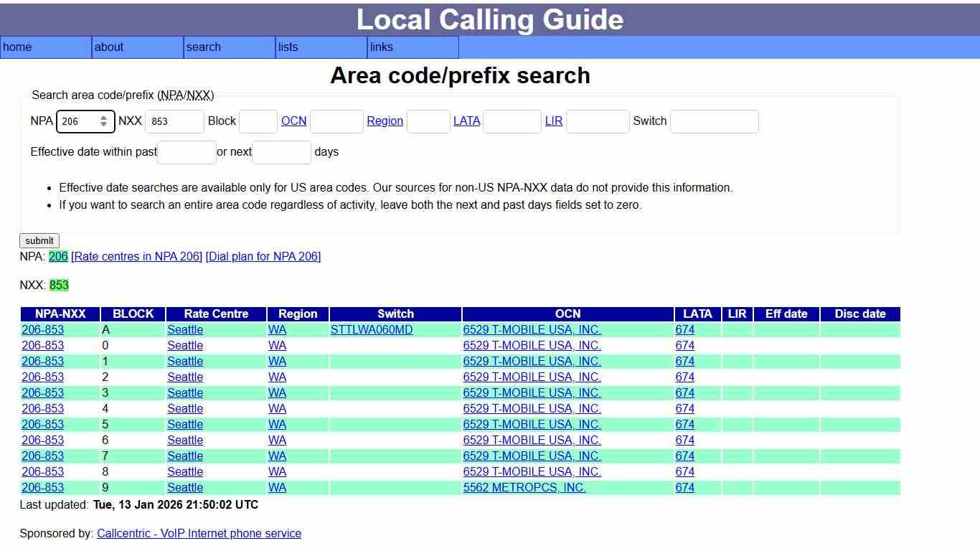This screenshot has width=980, height=551.
Task: Open the Dial plan for NPA 206 link
Action: [x=263, y=256]
